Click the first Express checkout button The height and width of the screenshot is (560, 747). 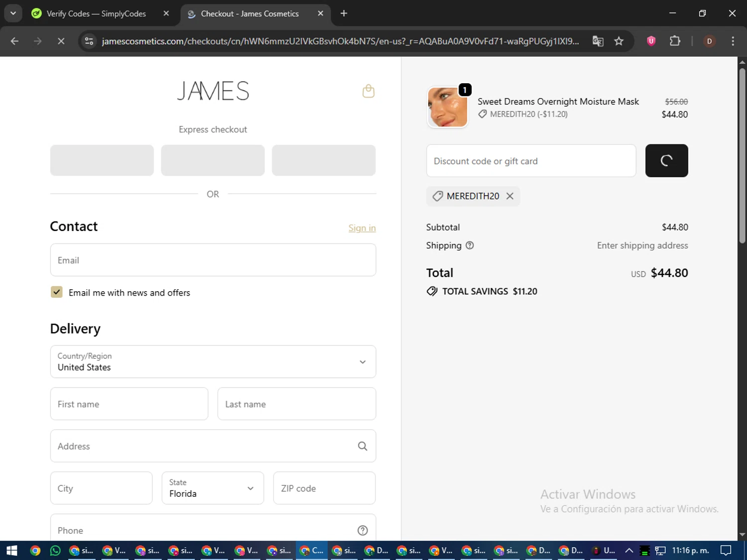coord(102,160)
